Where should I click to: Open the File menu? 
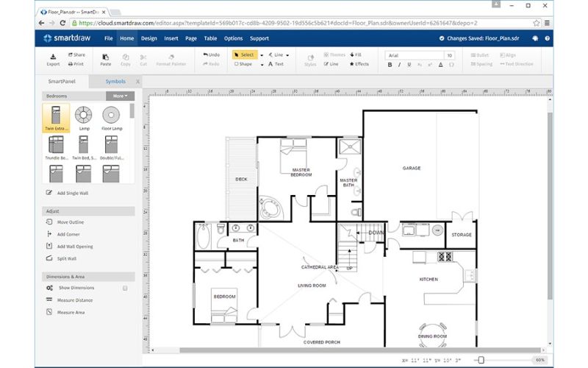point(108,38)
